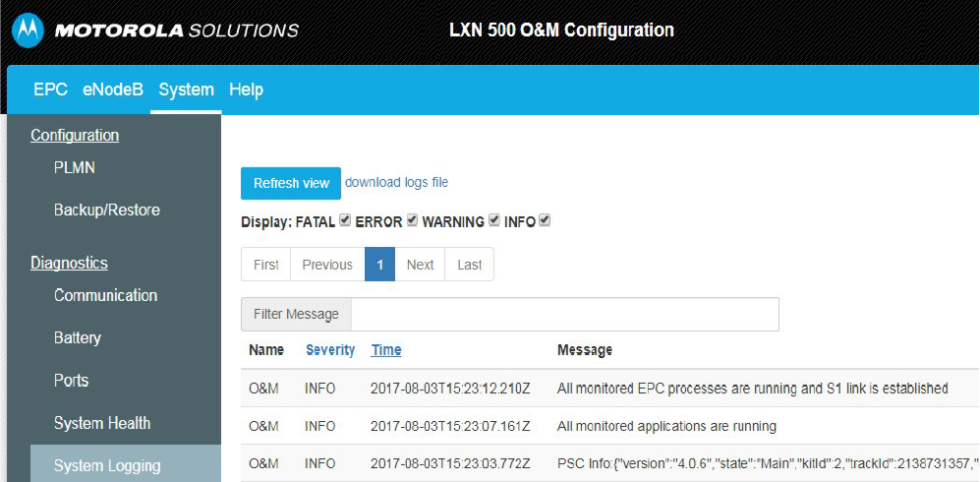Toggle the WARNING display checkbox
This screenshot has width=980, height=482.
click(493, 220)
